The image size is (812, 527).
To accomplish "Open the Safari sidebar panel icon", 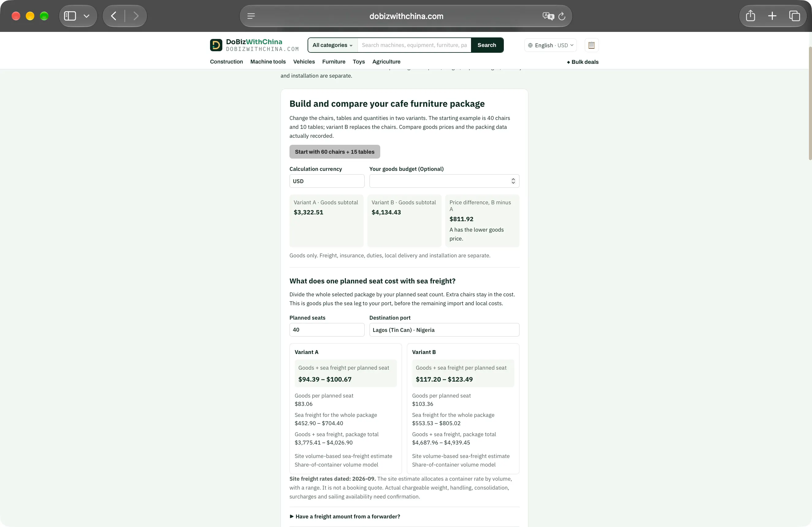I will [x=70, y=16].
